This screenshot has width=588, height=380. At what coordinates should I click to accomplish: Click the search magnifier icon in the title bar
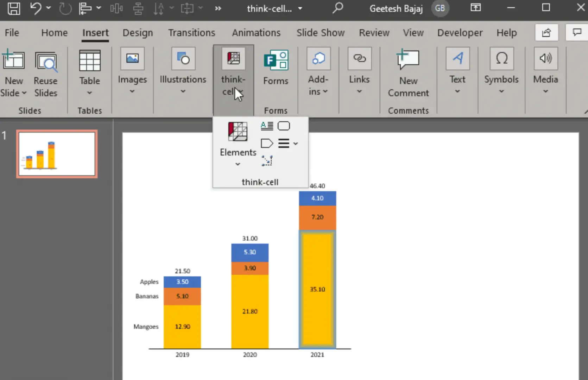pyautogui.click(x=337, y=8)
